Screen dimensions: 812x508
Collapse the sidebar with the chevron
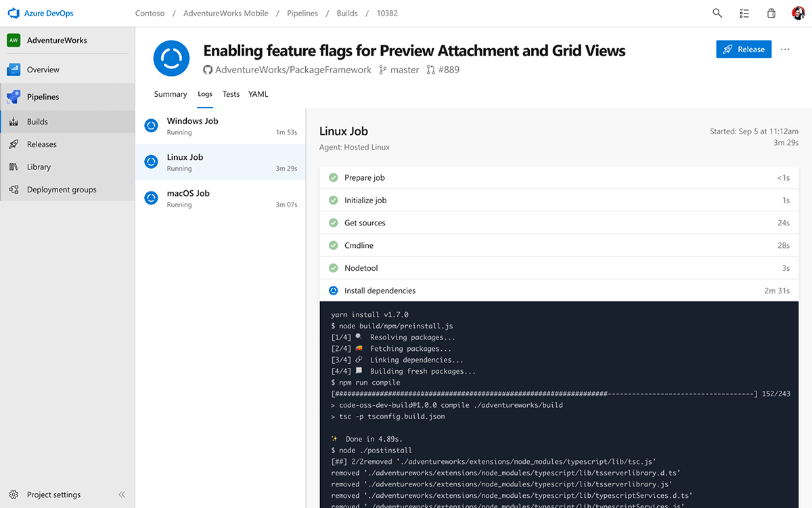coord(122,494)
